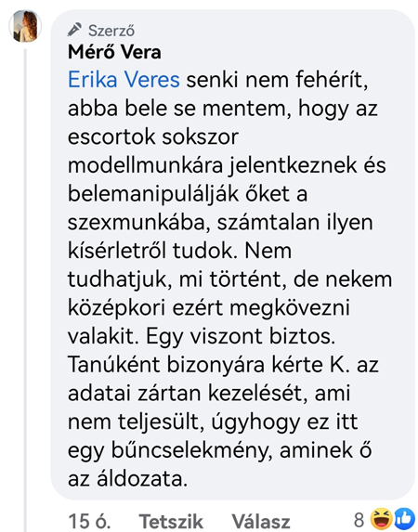Open the 15 ó. timestamp permalink
The image size is (418, 532).
pos(89,521)
